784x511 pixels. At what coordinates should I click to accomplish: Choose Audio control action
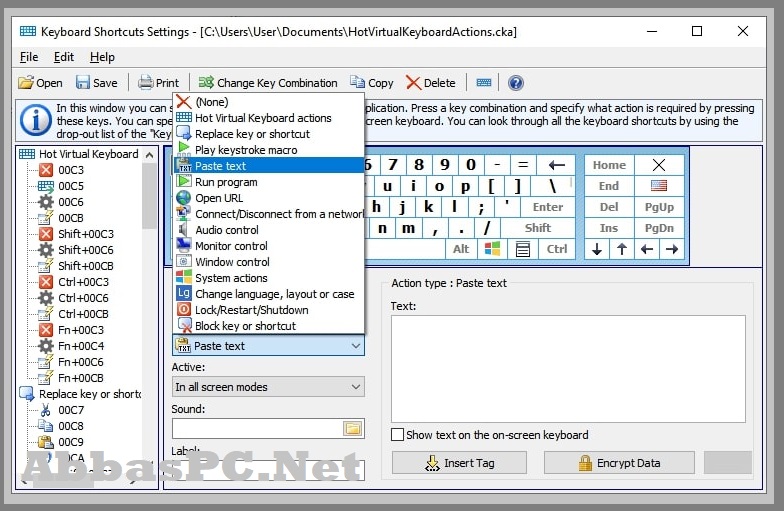[x=269, y=230]
